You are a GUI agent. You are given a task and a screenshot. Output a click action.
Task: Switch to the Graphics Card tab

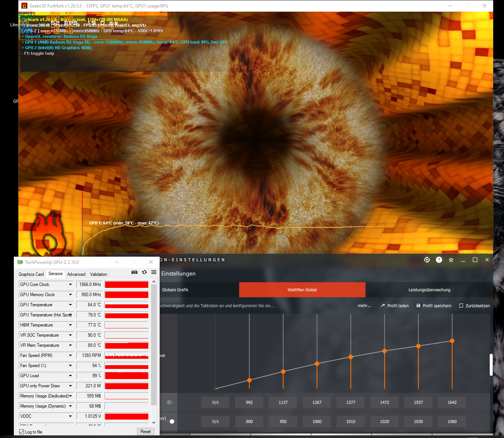point(31,274)
